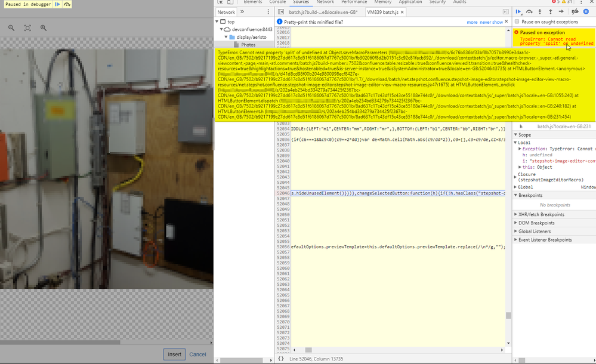Collapse the Breakpoints section
596x364 pixels.
(516, 195)
